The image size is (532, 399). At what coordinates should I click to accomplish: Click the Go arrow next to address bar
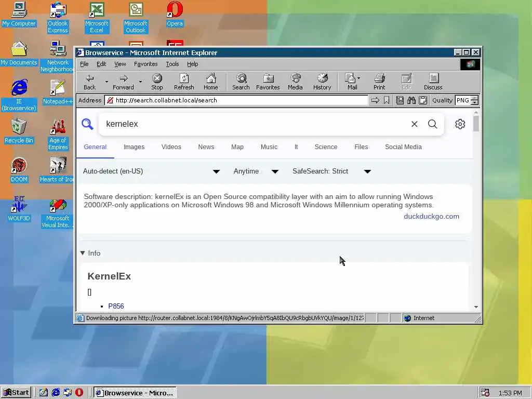click(x=375, y=100)
